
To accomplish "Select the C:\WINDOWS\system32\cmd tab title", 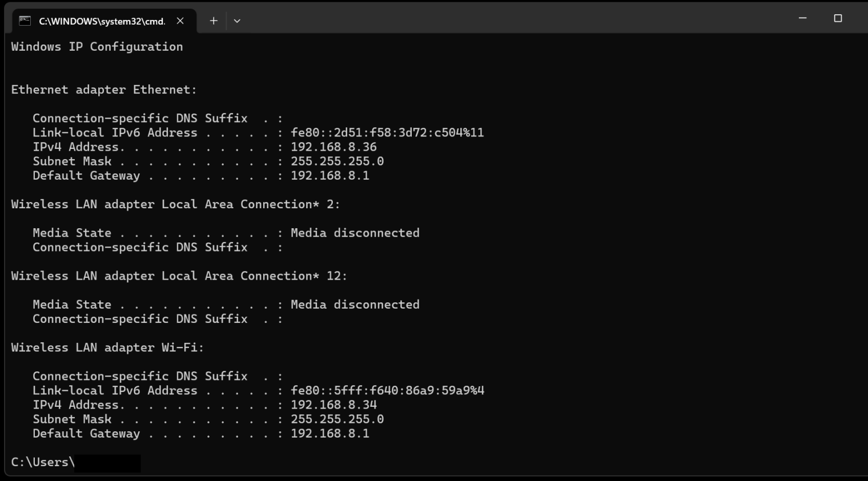I will coord(102,21).
